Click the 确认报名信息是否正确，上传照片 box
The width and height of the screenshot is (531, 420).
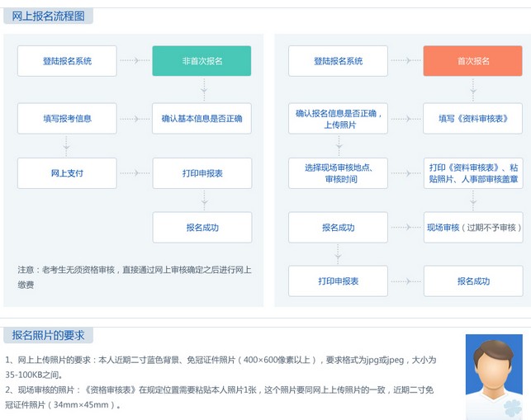tap(338, 118)
